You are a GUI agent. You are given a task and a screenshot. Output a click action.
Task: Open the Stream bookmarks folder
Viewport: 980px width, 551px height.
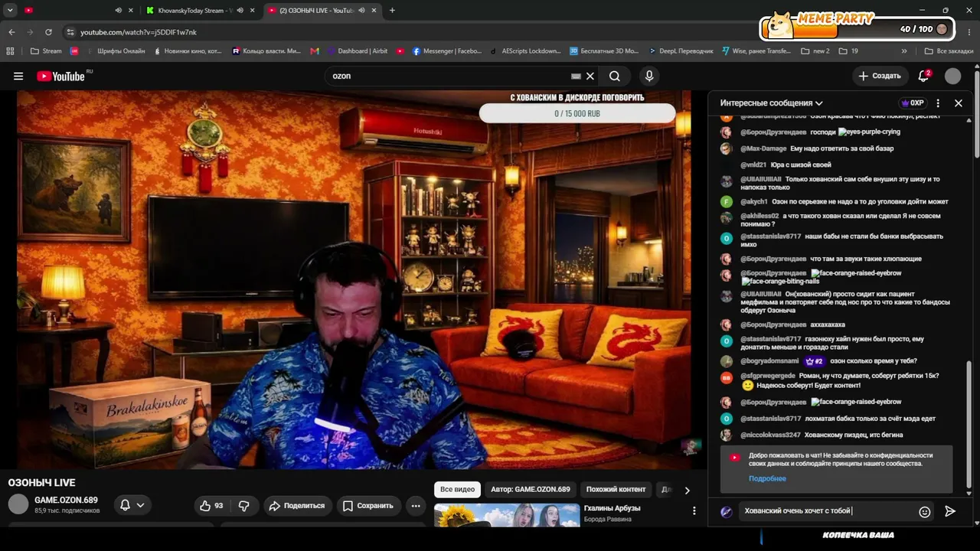click(46, 51)
